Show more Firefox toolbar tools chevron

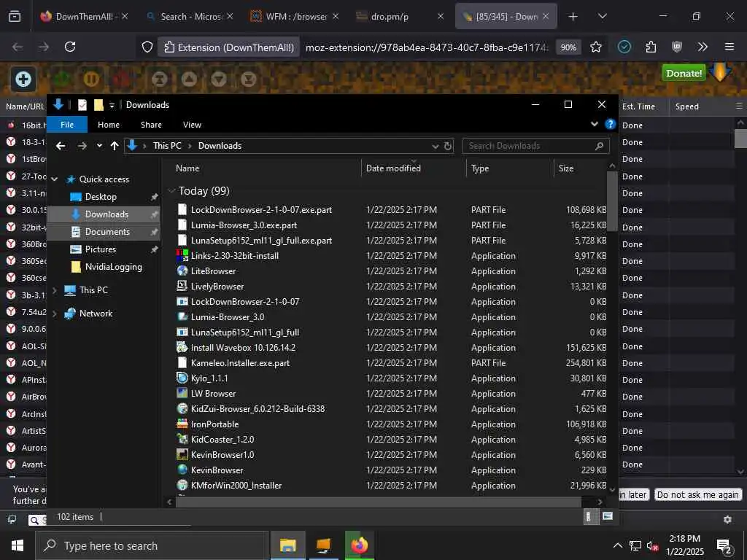coord(703,47)
